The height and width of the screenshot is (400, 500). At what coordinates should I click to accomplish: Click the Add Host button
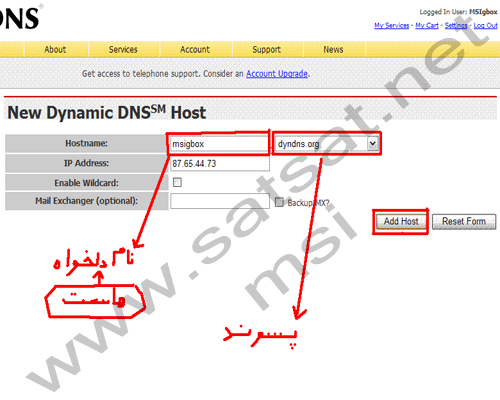[401, 221]
